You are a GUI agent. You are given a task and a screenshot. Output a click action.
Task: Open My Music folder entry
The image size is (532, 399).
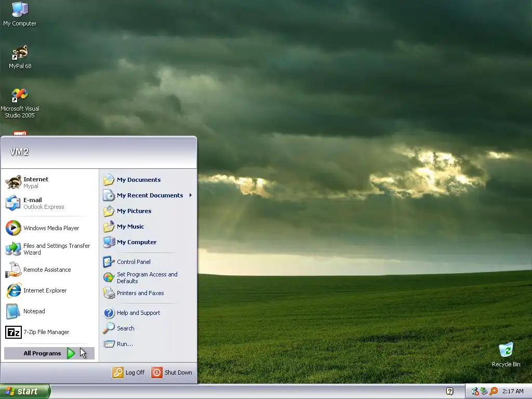pyautogui.click(x=148, y=227)
